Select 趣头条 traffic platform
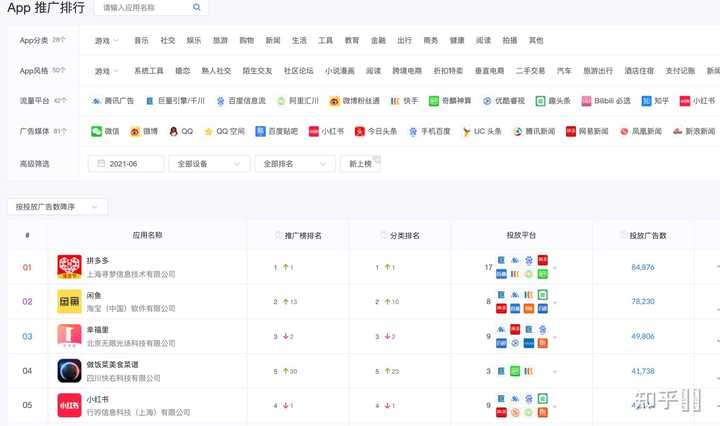Image resolution: width=720 pixels, height=426 pixels. 553,101
